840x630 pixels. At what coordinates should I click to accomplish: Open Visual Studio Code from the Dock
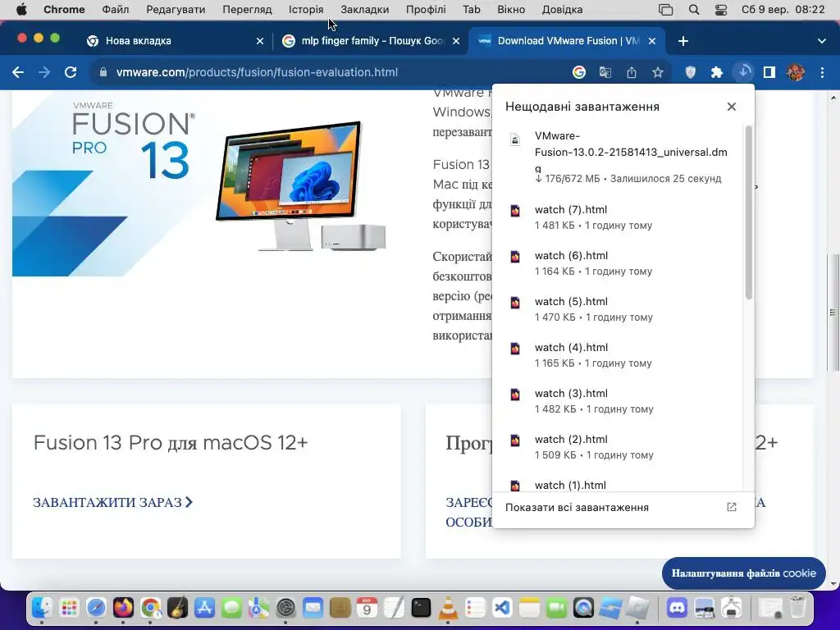point(502,608)
